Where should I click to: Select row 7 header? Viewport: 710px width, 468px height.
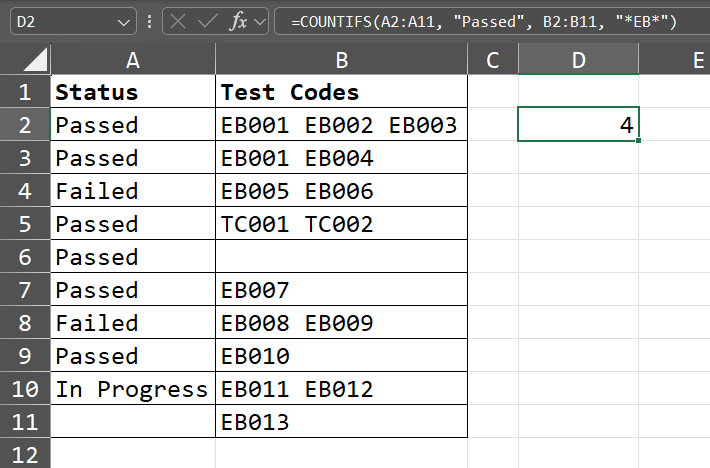[x=25, y=290]
